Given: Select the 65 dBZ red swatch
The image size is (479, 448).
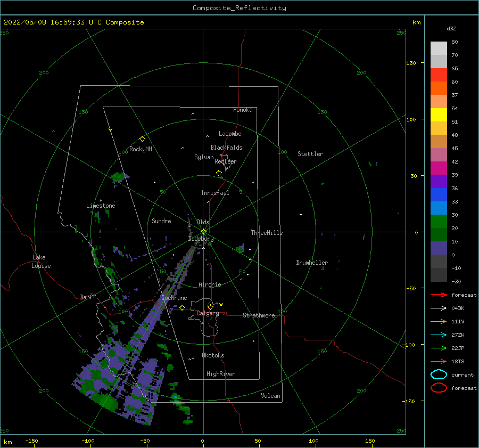Looking at the screenshot, I should [439, 75].
